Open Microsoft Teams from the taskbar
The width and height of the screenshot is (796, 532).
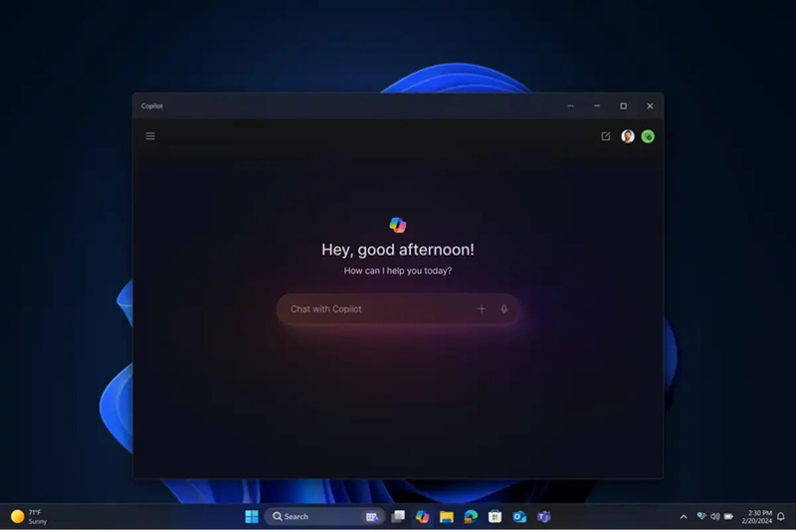coord(543,517)
